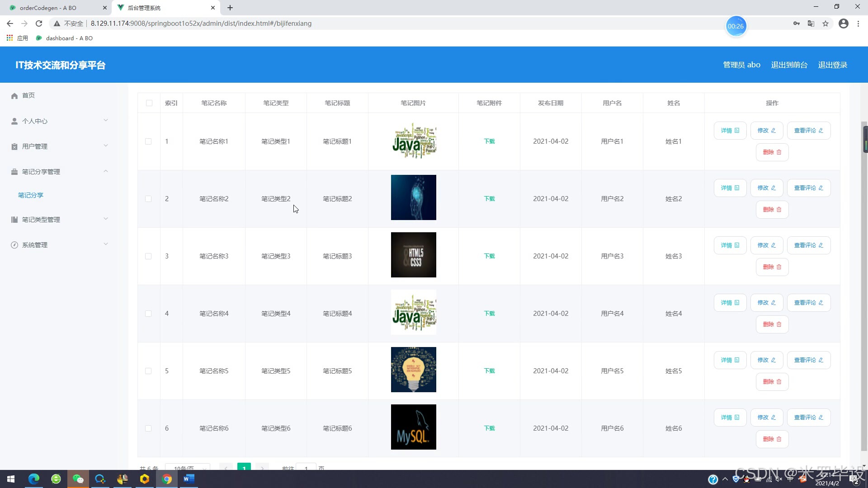This screenshot has height=488, width=868.
Task: Open Chrome's three-dot menu
Action: [x=858, y=23]
